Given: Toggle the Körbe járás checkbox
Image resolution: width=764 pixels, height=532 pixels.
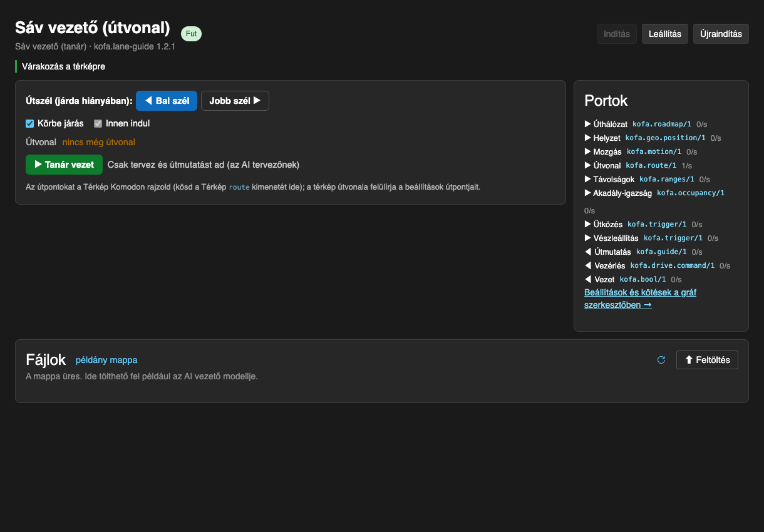Looking at the screenshot, I should pos(29,123).
